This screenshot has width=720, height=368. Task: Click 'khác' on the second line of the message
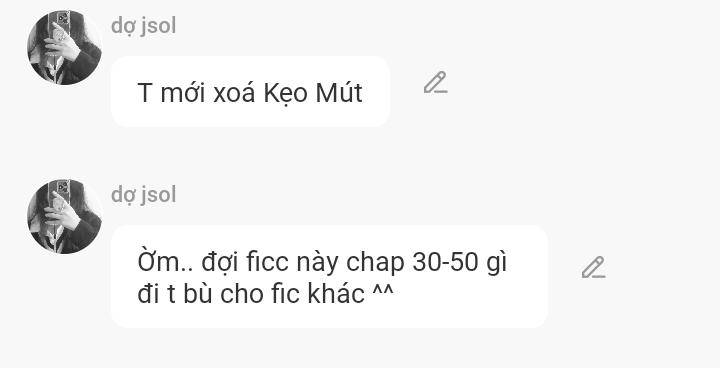337,293
